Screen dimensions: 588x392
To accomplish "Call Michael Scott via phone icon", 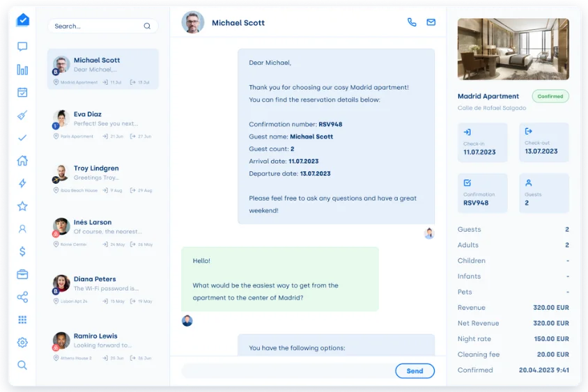I will point(412,22).
